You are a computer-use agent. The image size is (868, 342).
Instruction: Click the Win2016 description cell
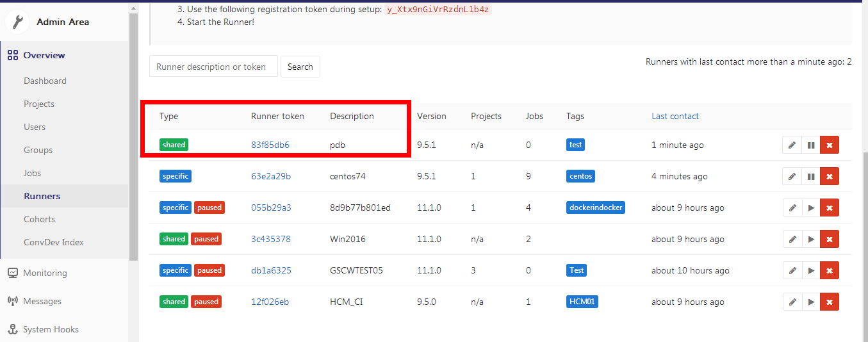click(x=347, y=239)
